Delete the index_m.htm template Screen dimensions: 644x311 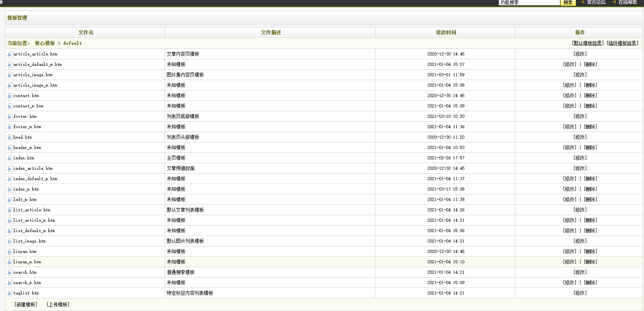[590, 189]
